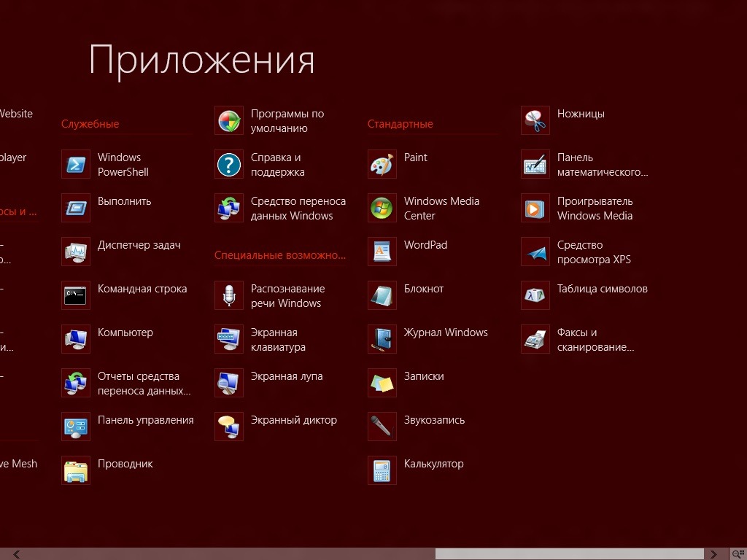Click the Компьютер label
Viewport: 747px width, 560px height.
(125, 332)
